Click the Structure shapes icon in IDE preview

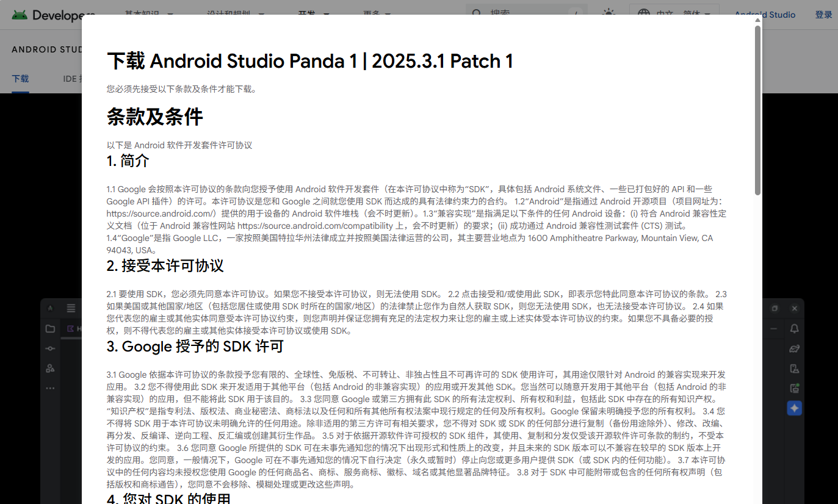tap(50, 368)
